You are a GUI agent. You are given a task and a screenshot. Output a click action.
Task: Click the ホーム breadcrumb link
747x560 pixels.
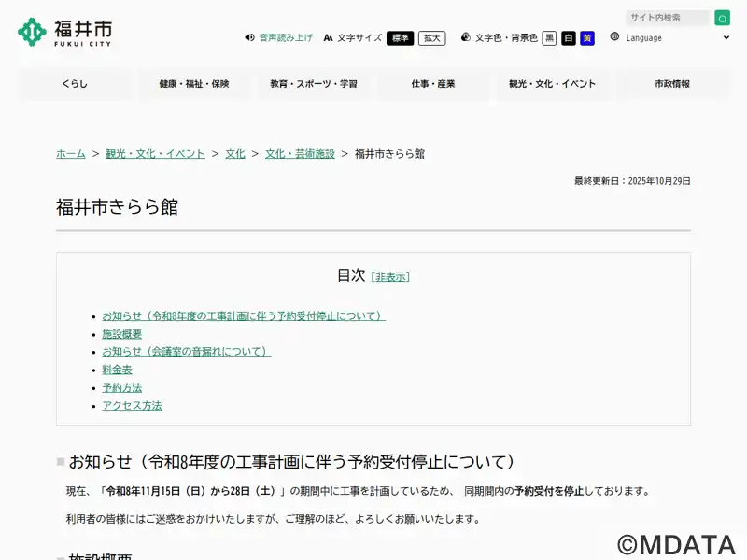click(70, 154)
